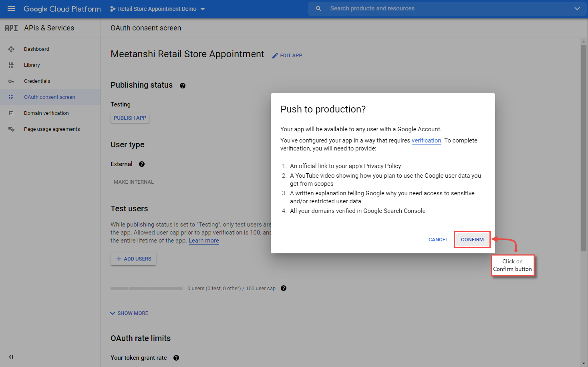Image resolution: width=588 pixels, height=367 pixels.
Task: Open Credentials in the sidebar
Action: click(37, 81)
